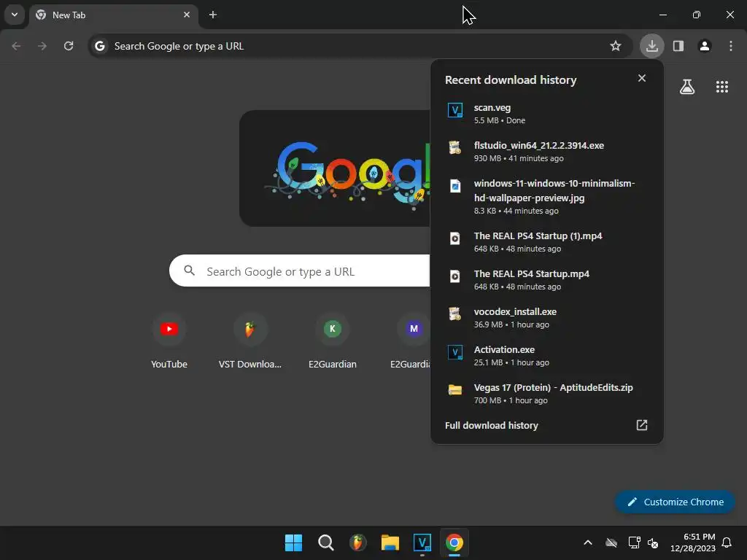The height and width of the screenshot is (560, 747).
Task: Open taskbar Search magnifier
Action: 326,542
